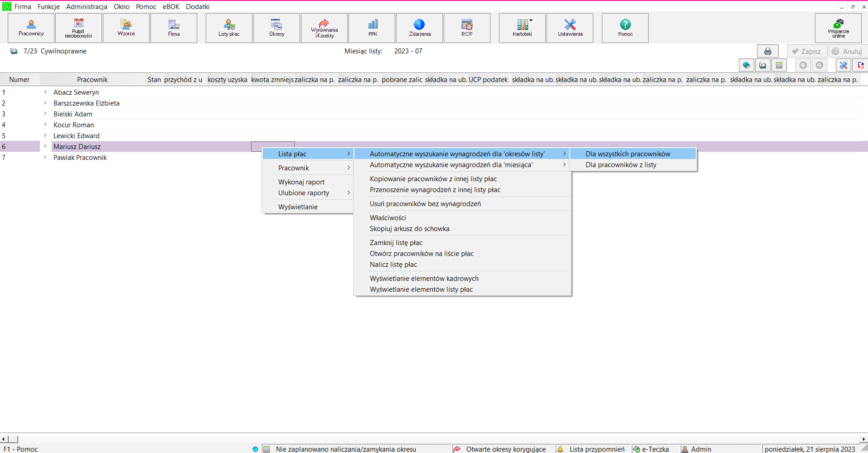Open Wsparcie online
Viewport: 868px width, 453px height.
838,28
